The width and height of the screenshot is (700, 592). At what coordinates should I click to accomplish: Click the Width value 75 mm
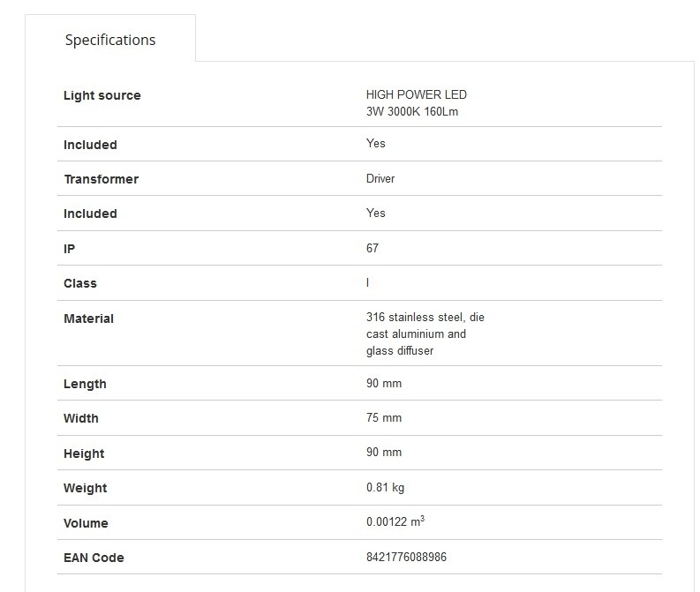click(384, 417)
